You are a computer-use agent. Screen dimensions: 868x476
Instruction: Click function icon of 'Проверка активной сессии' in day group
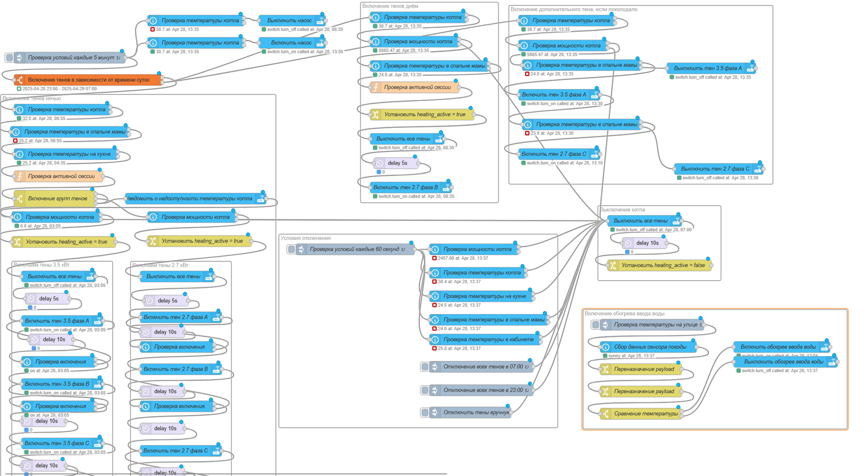tap(376, 87)
